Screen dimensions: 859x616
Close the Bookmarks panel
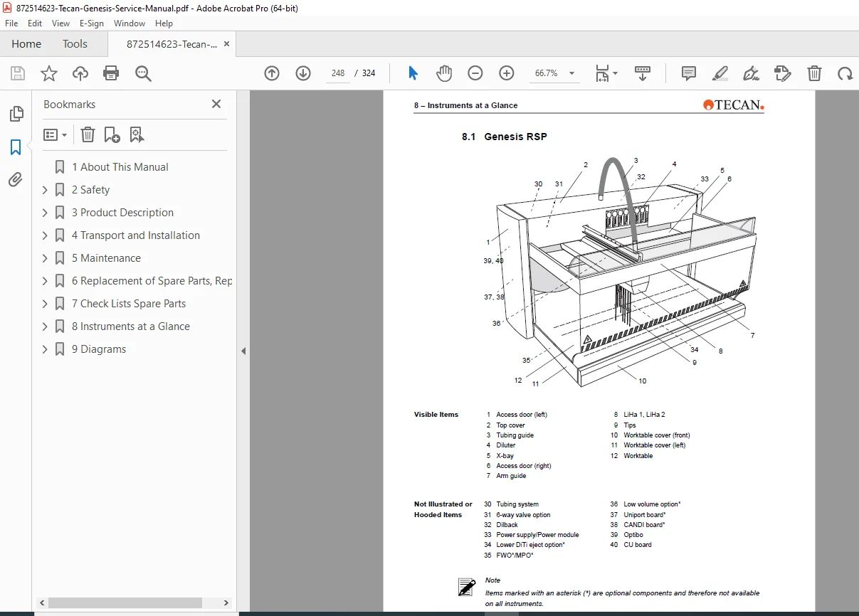tap(216, 104)
